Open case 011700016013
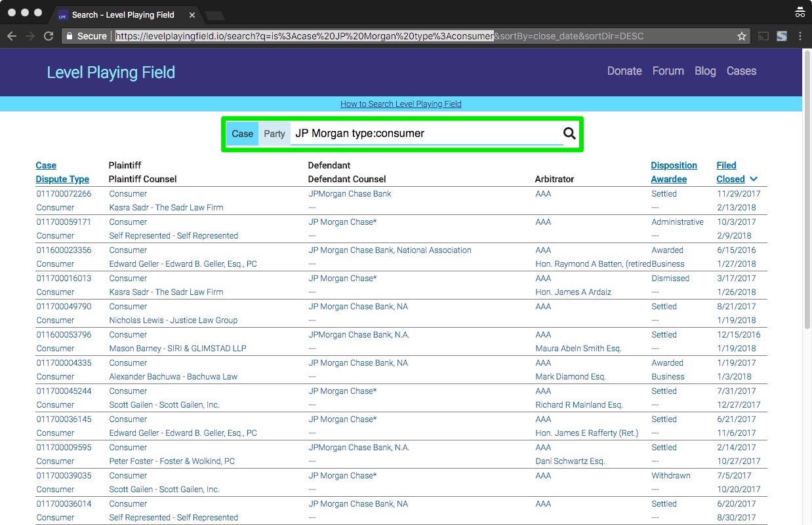 tap(64, 279)
